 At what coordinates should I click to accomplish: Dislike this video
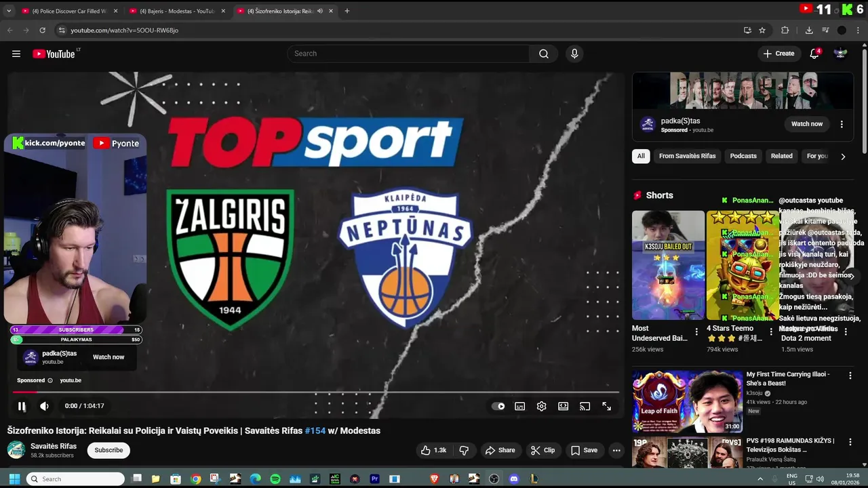pos(464,450)
